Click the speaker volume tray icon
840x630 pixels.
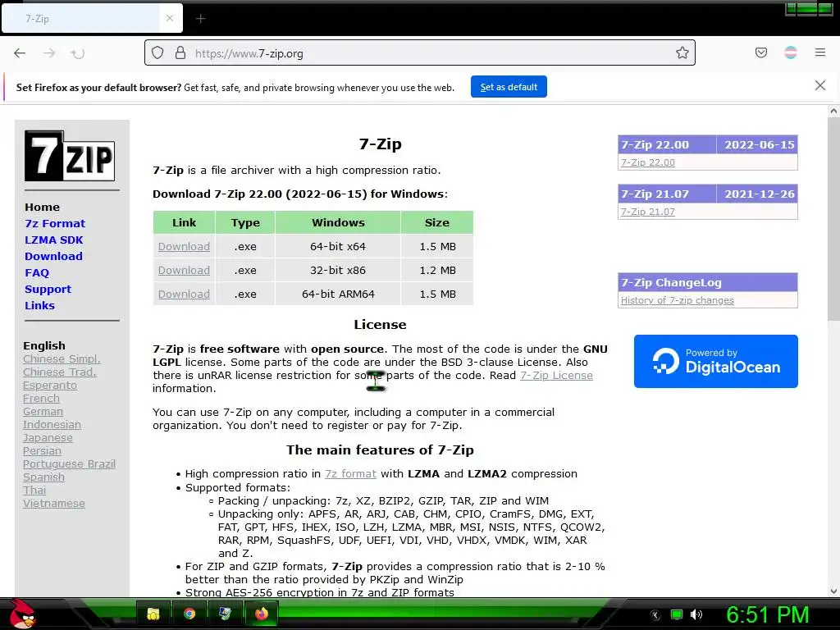tap(696, 614)
